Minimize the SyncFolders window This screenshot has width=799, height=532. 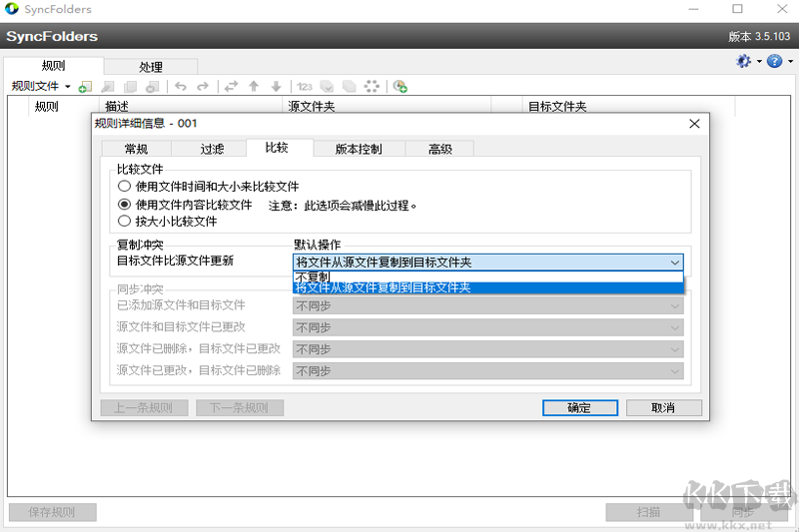(693, 9)
